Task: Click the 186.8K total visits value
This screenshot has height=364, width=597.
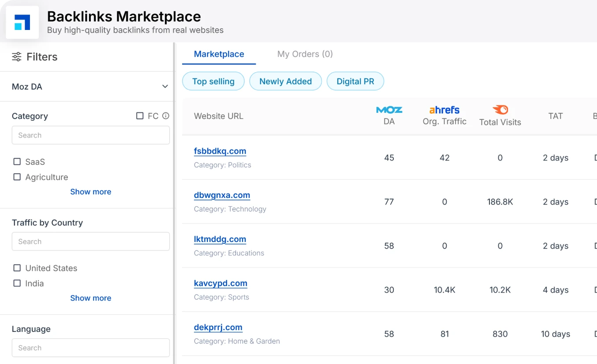Action: click(x=500, y=202)
